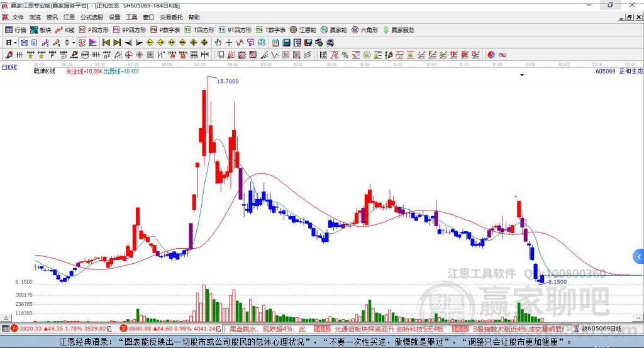This screenshot has height=348, width=644.
Task: Click the calculator icon in toolbar
Action: coord(286,42)
